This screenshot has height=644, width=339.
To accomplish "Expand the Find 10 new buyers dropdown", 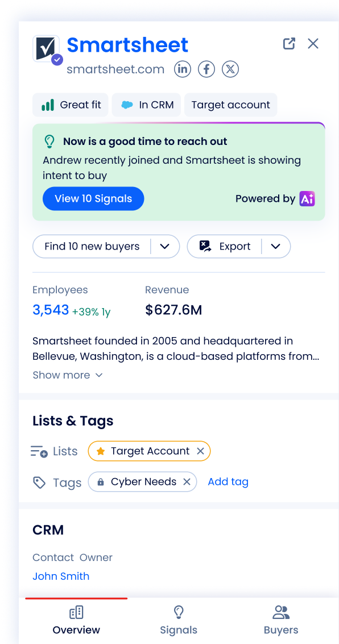I will point(165,246).
